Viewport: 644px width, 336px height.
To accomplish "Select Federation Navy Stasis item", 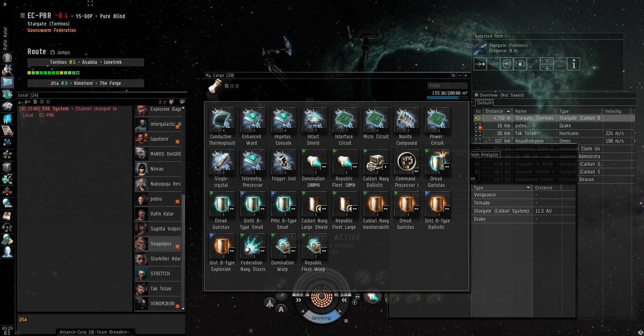I will 253,253.
